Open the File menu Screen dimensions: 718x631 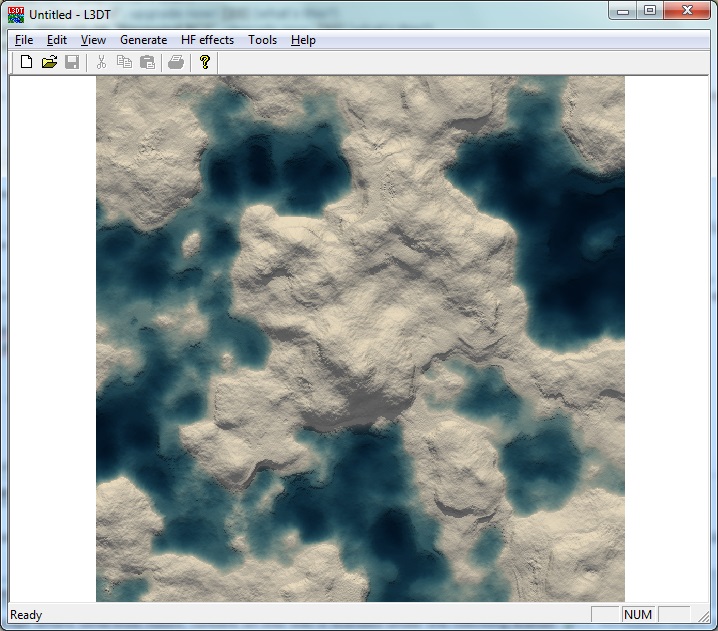point(24,40)
